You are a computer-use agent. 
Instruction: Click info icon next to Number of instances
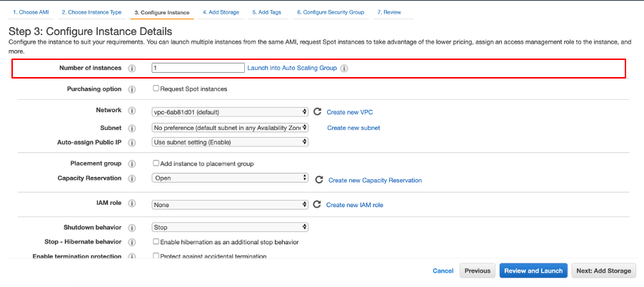[131, 69]
